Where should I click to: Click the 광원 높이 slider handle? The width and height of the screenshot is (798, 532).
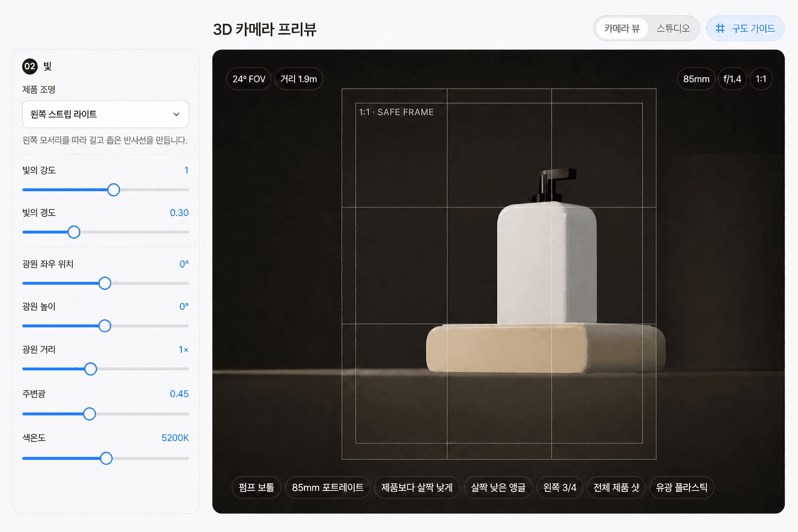[105, 326]
